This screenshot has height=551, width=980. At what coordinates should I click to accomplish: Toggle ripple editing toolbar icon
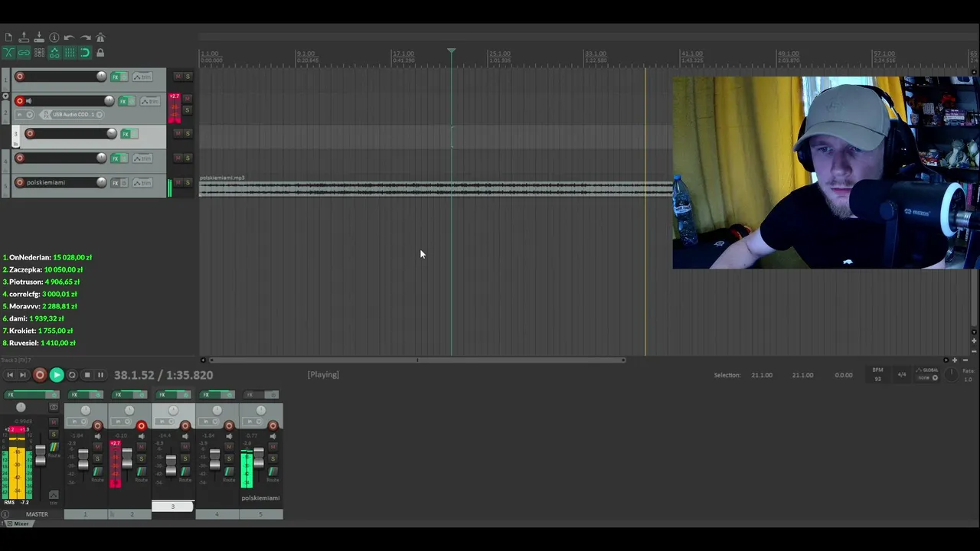(x=39, y=53)
